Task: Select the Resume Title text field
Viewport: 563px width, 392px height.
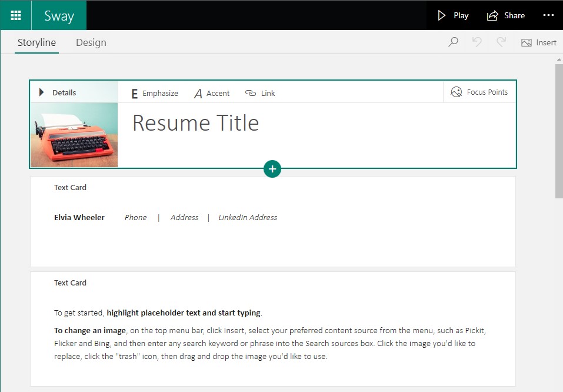Action: [195, 123]
